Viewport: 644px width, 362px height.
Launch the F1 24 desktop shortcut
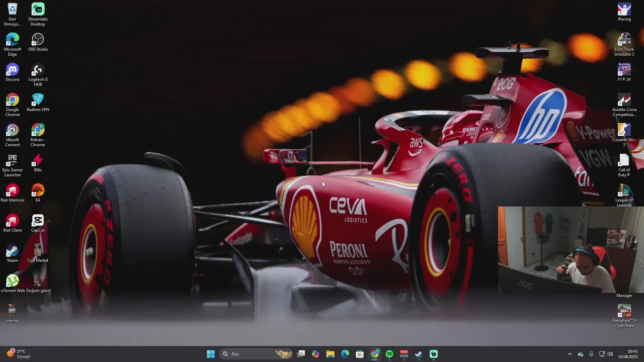(x=624, y=72)
